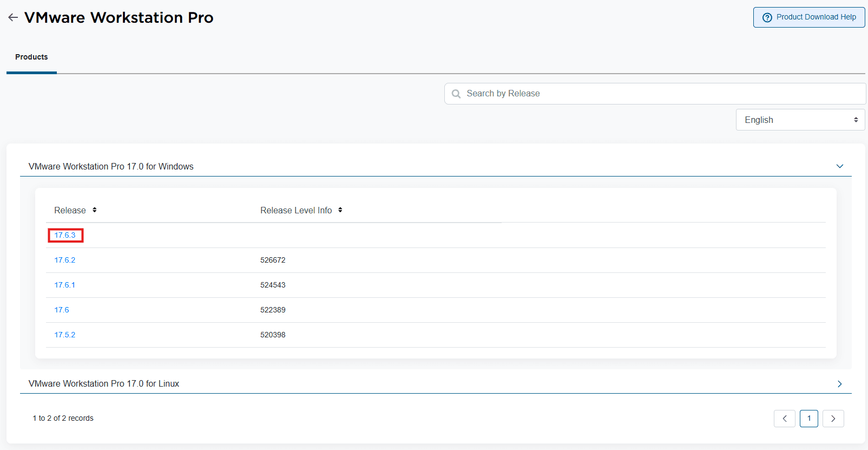The image size is (868, 450).
Task: Click the Release column header text
Action: (70, 210)
